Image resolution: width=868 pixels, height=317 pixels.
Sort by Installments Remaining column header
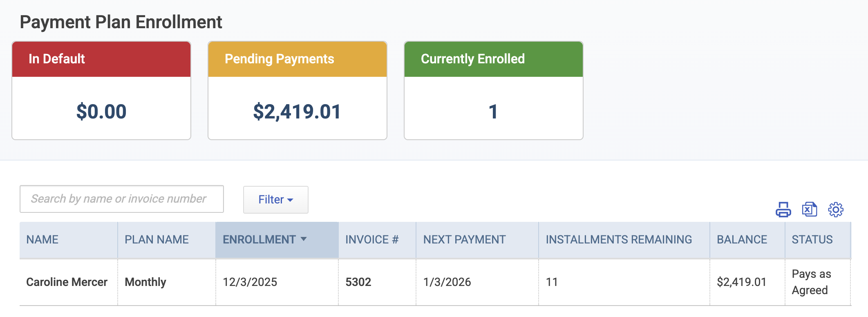[619, 240]
